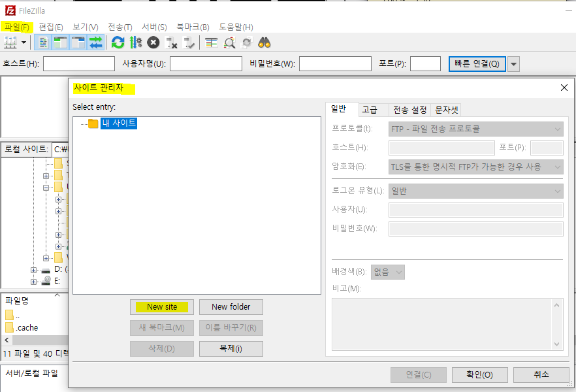
Task: Click the New folder button
Action: 231,307
